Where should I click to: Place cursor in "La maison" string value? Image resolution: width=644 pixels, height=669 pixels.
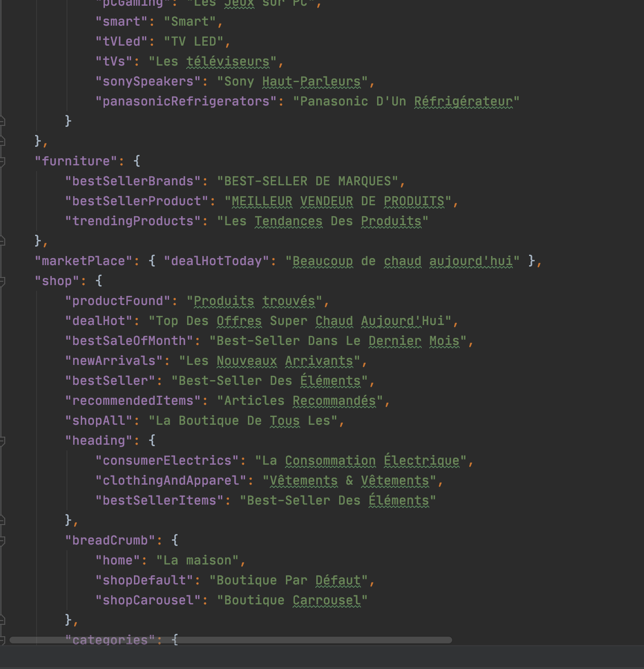click(x=198, y=561)
